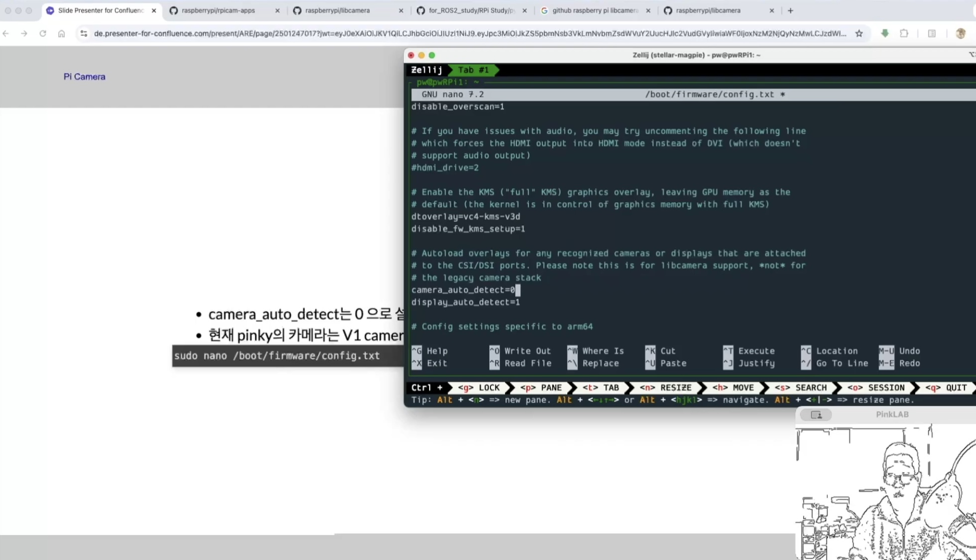
Task: Click the browser back arrow
Action: (6, 33)
